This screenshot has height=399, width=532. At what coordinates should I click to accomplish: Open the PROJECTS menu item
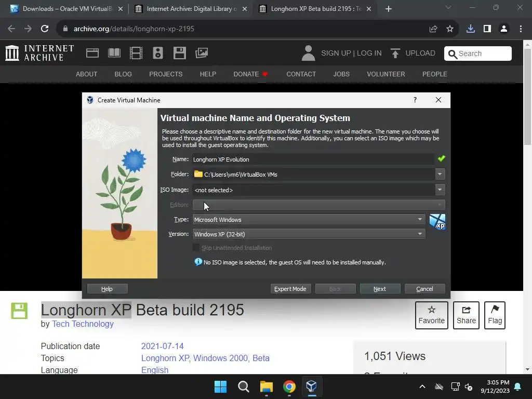point(166,74)
